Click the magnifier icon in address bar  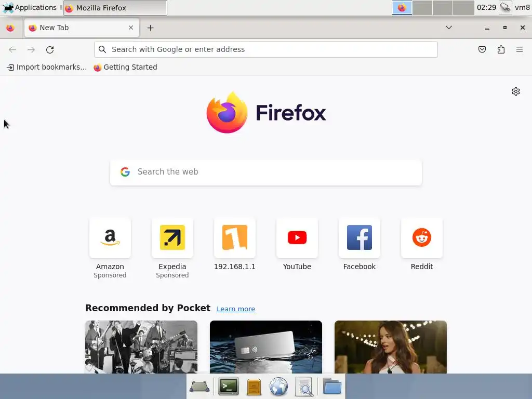(x=102, y=49)
